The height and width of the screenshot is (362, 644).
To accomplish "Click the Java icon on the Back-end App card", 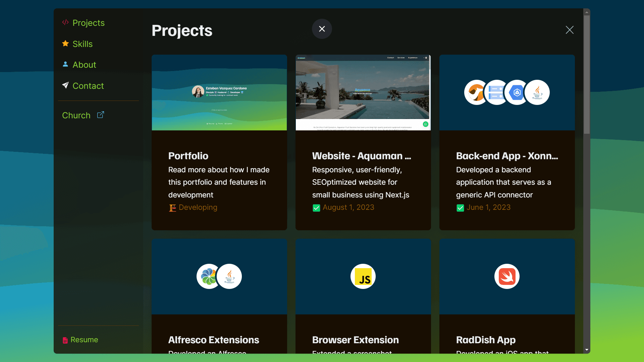I will click(x=537, y=93).
